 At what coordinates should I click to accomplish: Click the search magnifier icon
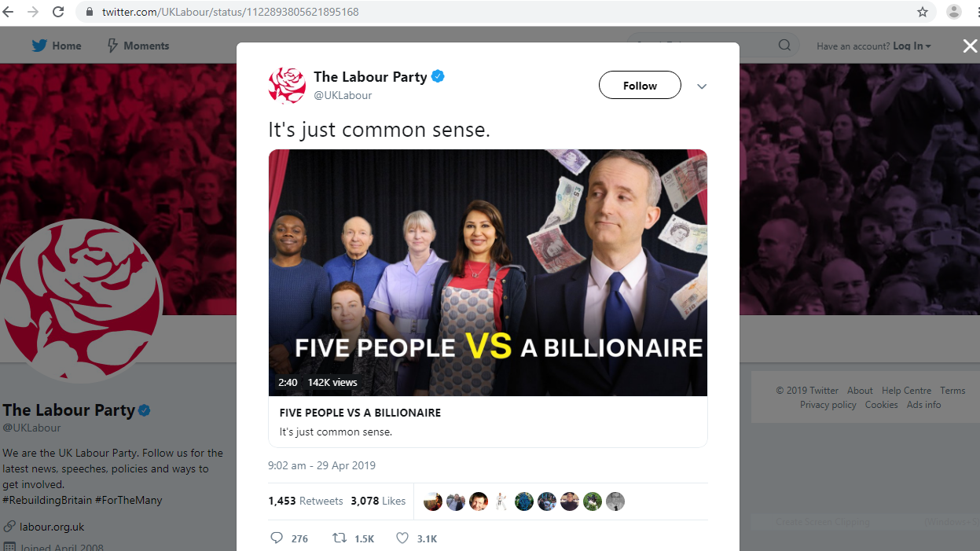click(x=784, y=46)
